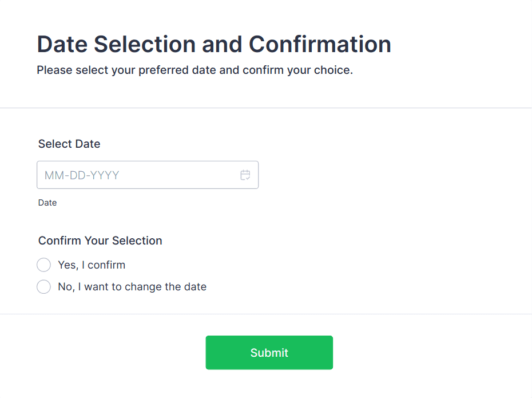Click the empty circle beside "No, I want to change"
The image size is (532, 398).
tap(44, 287)
